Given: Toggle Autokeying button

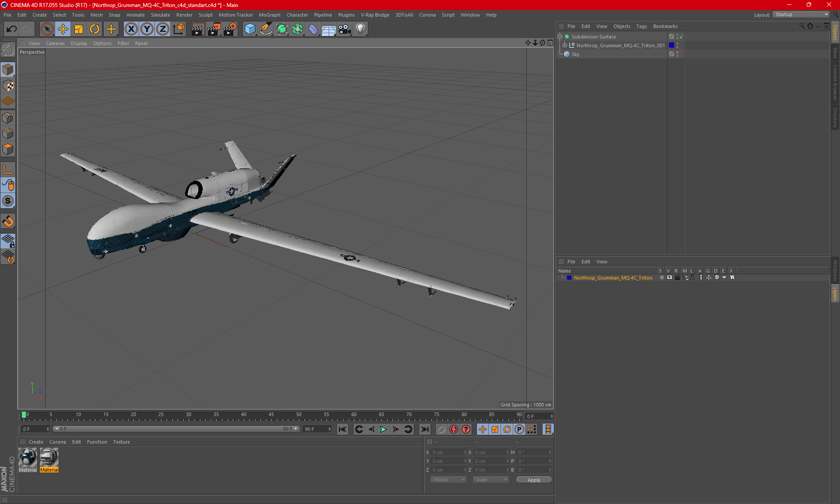Looking at the screenshot, I should [x=454, y=429].
